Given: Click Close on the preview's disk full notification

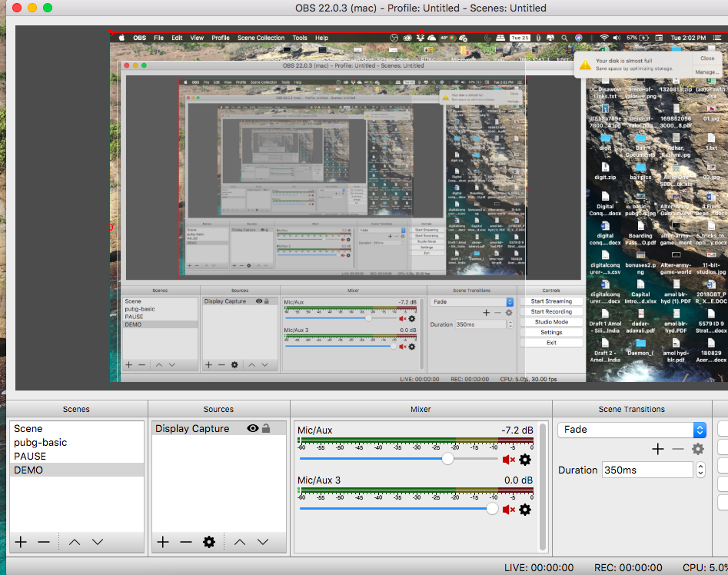Looking at the screenshot, I should click(x=707, y=58).
